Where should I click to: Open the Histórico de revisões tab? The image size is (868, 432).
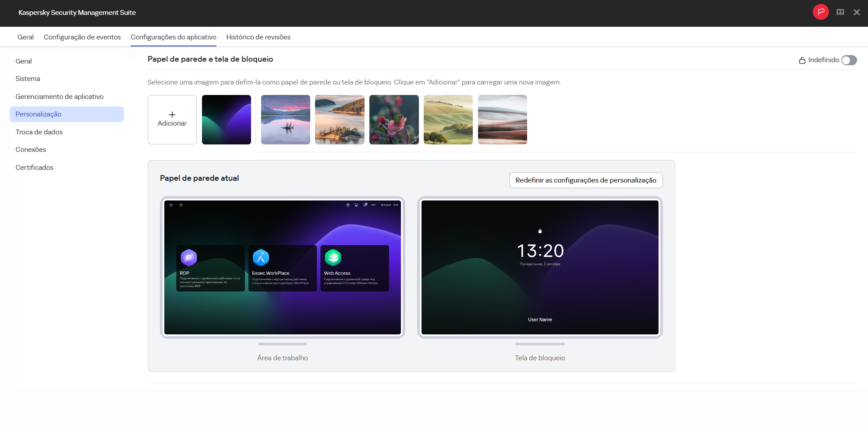tap(258, 37)
